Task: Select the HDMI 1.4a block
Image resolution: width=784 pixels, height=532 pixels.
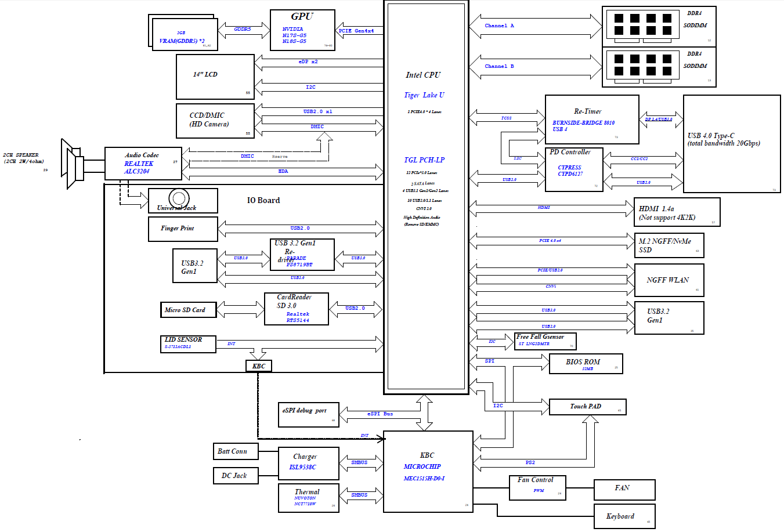Action: (x=677, y=212)
